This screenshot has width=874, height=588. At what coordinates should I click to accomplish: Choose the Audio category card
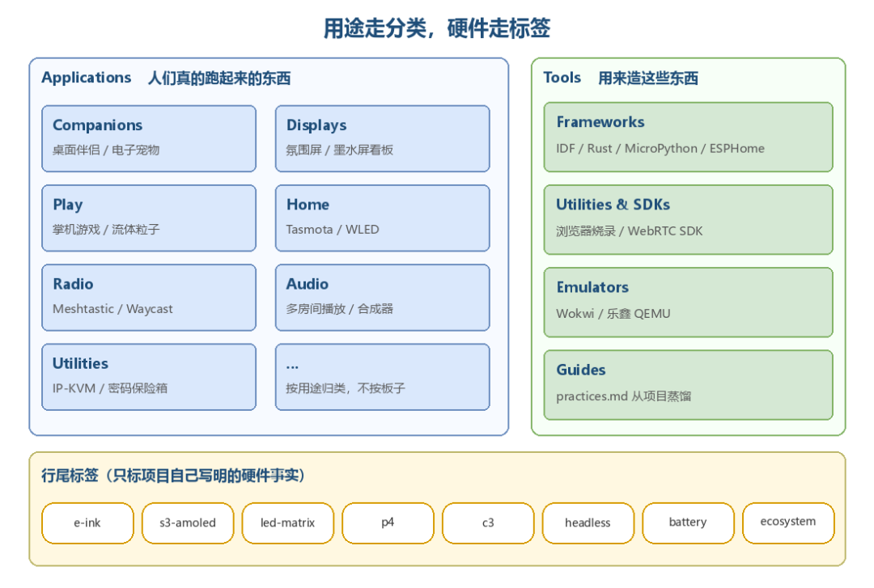pyautogui.click(x=382, y=297)
